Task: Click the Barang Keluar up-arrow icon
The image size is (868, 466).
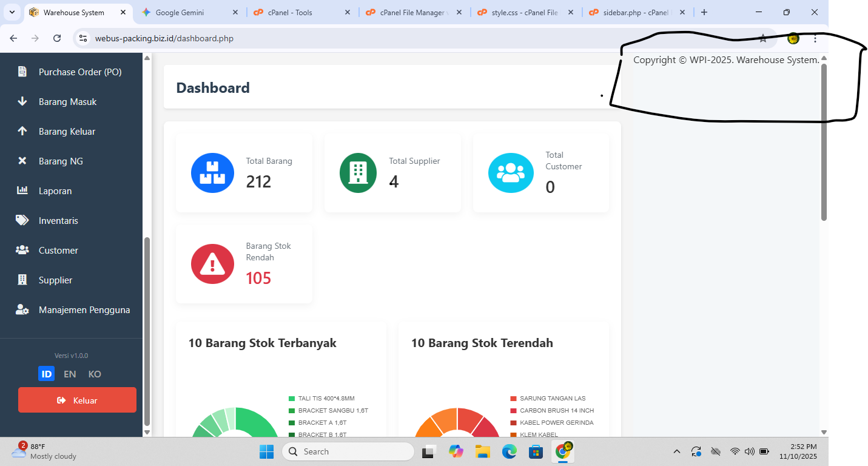Action: 22,131
